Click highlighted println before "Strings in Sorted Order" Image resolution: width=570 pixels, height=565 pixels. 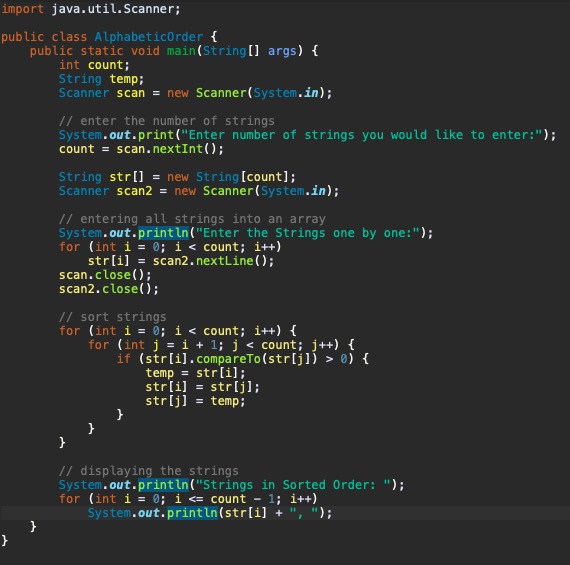pos(163,485)
